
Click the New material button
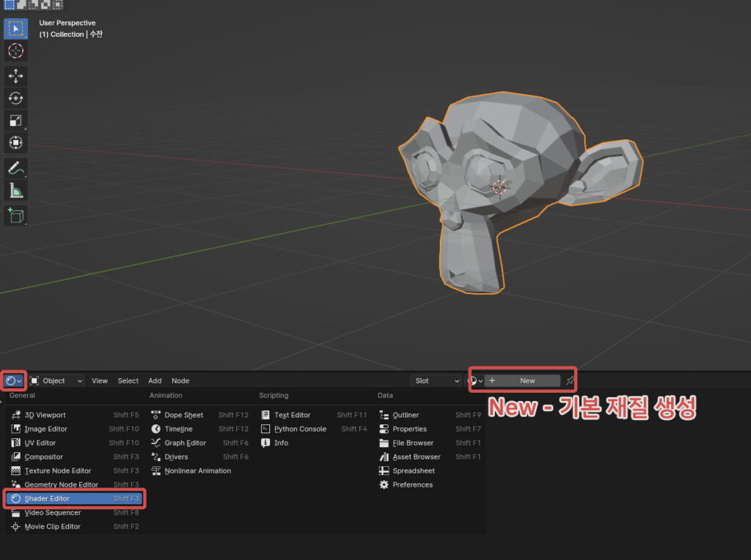522,381
